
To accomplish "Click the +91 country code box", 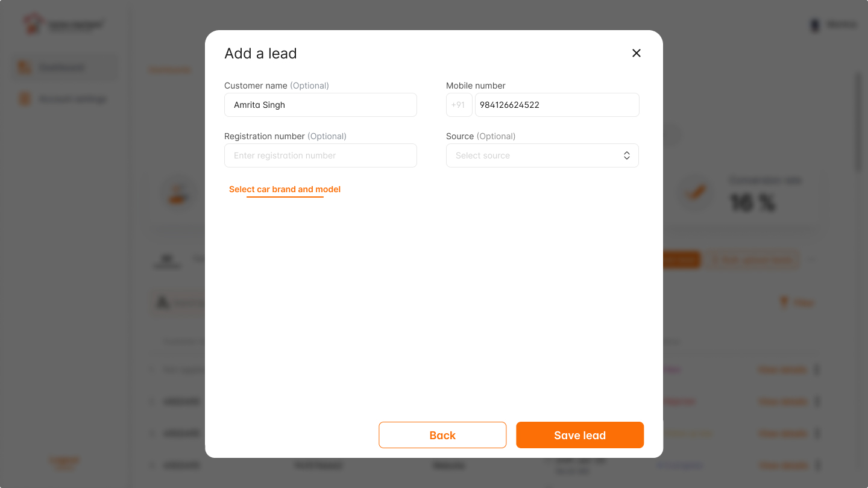I will click(459, 105).
